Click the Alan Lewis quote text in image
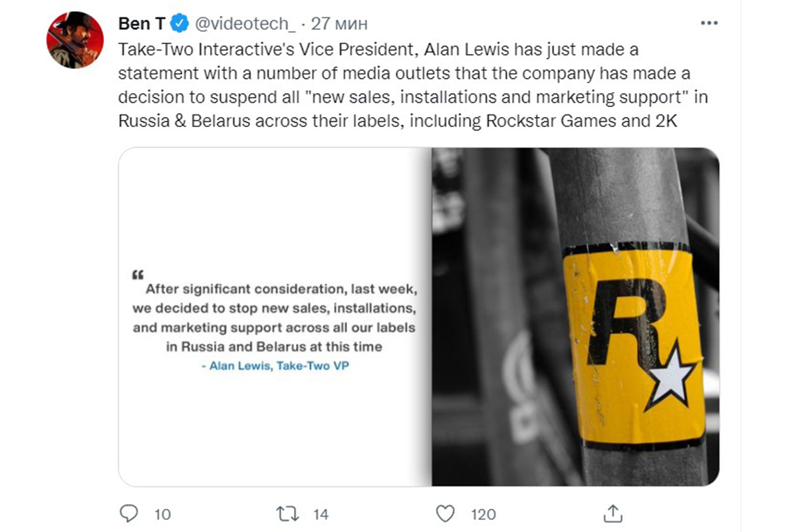798x532 pixels. coord(274,318)
